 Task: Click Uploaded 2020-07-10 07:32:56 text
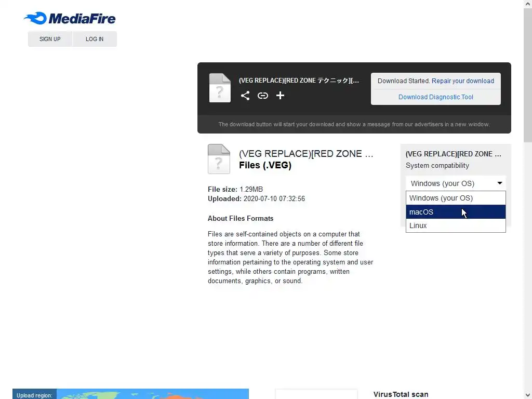[x=256, y=199]
